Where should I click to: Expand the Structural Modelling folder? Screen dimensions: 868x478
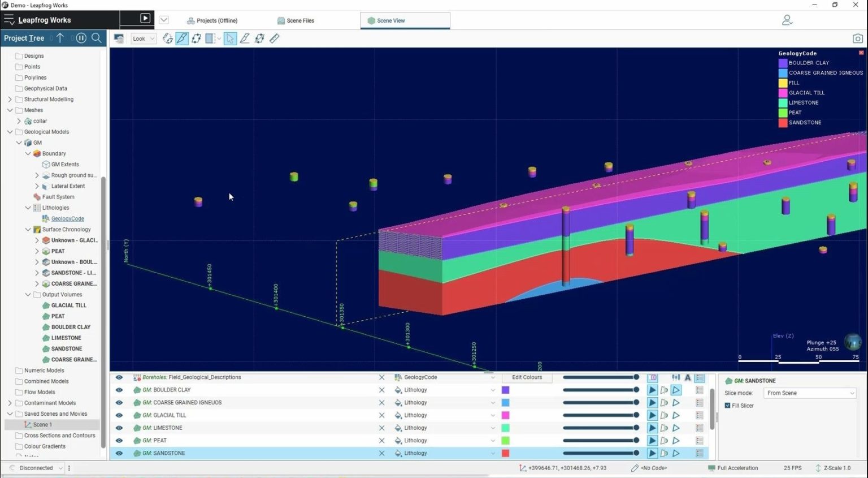pos(10,100)
